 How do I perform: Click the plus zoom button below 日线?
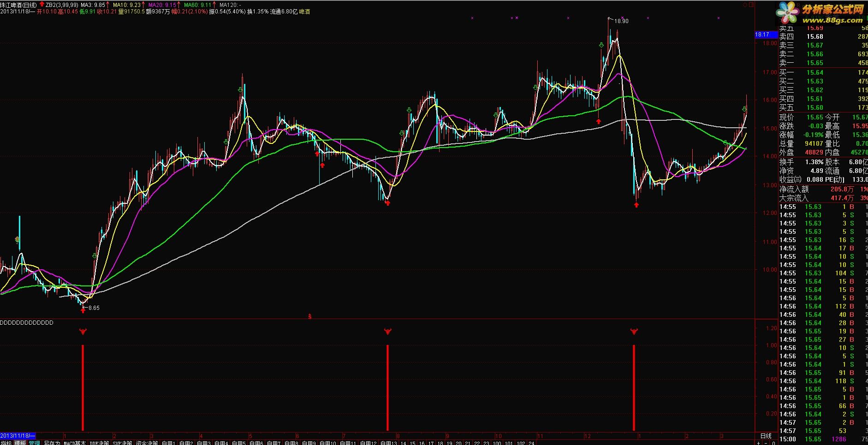click(758, 443)
